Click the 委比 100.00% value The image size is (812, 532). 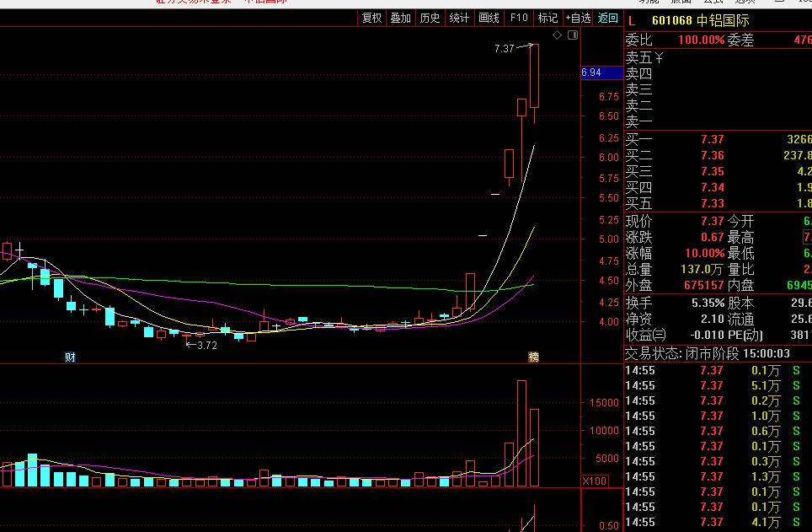click(x=701, y=40)
